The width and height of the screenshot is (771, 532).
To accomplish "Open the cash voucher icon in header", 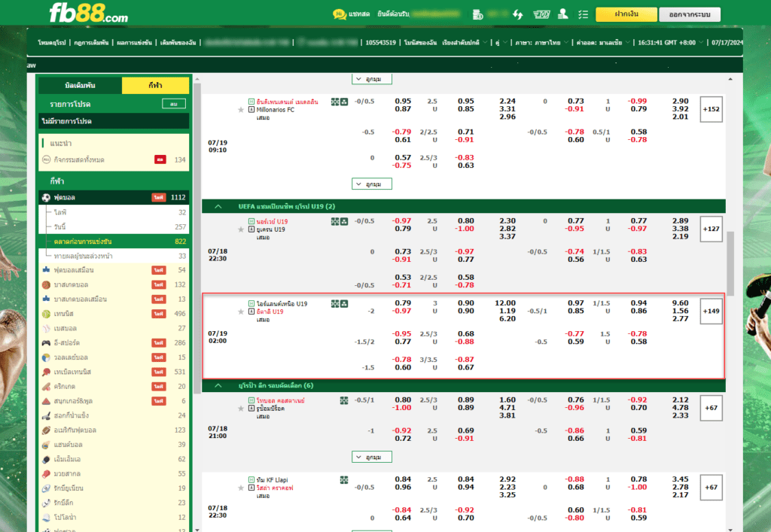I will [541, 14].
